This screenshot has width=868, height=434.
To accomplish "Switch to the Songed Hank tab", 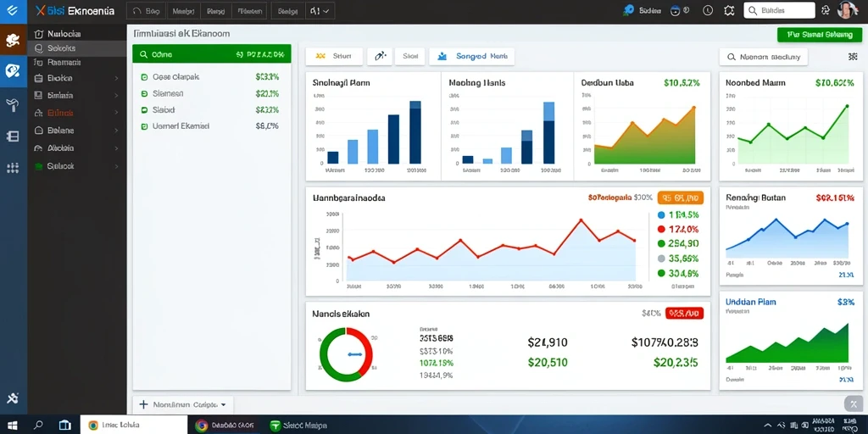I will (471, 56).
